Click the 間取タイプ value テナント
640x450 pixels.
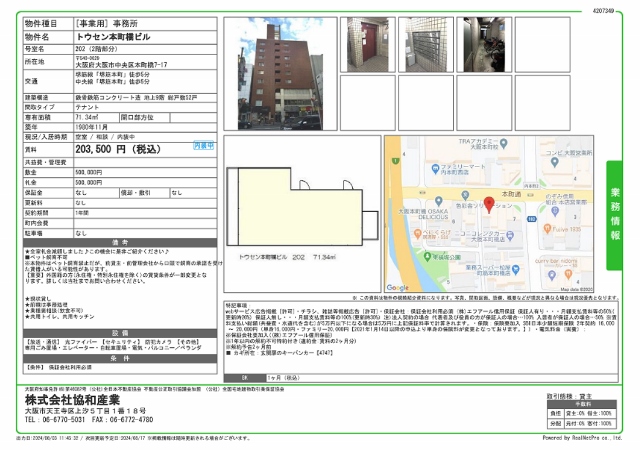87,107
